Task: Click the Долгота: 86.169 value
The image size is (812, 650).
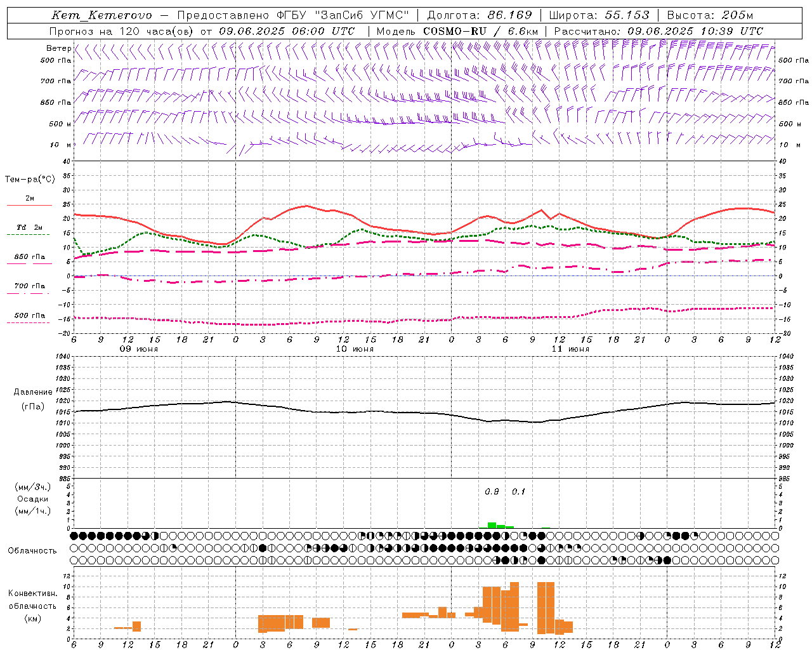Action: click(480, 15)
